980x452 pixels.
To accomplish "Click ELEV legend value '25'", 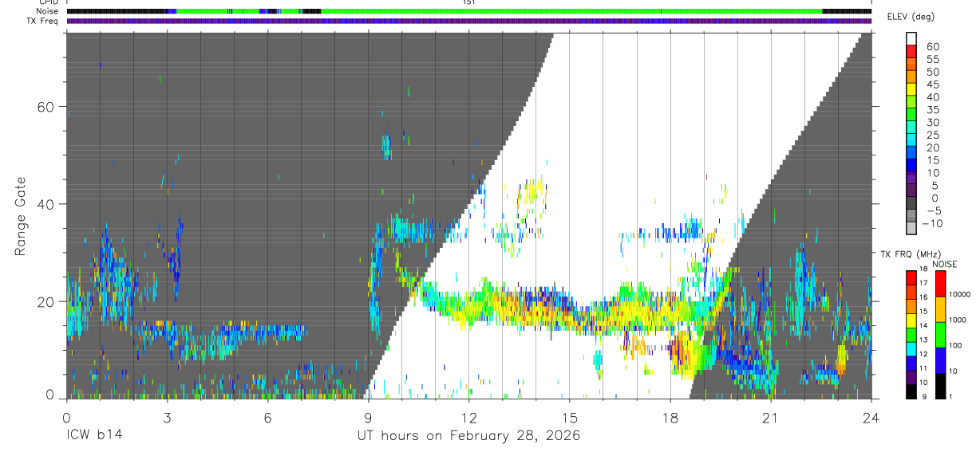I will (932, 136).
